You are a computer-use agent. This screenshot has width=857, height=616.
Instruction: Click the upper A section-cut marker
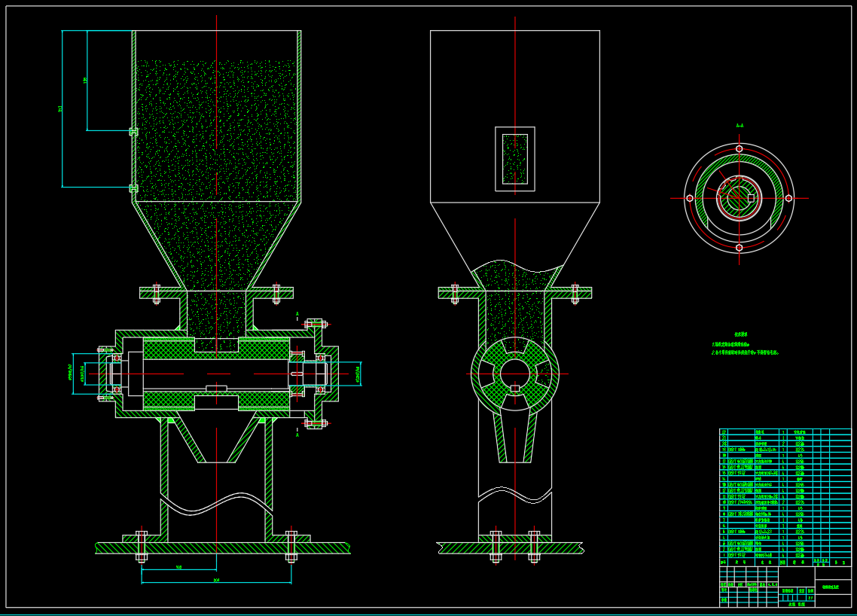tap(297, 315)
